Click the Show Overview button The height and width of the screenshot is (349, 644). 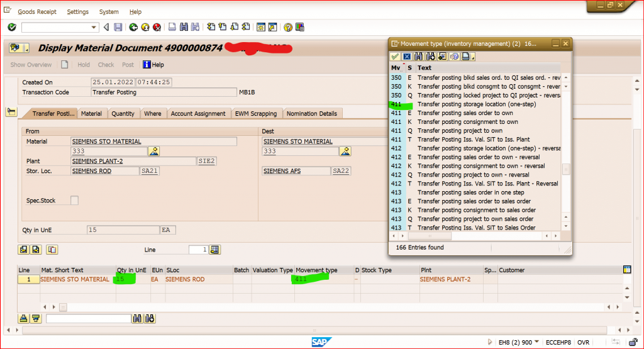coord(31,65)
